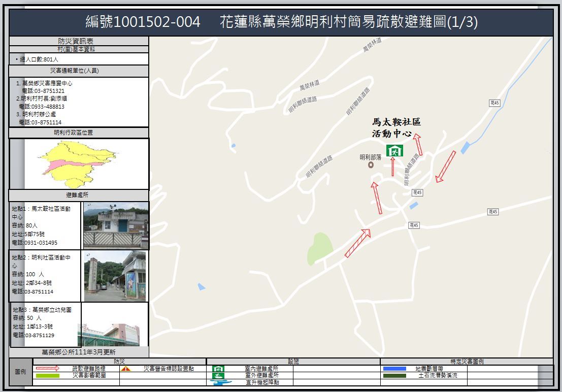The height and width of the screenshot is (392, 562).
Task: Open the 明利社區活動中心 shelter photo
Action: 116,276
